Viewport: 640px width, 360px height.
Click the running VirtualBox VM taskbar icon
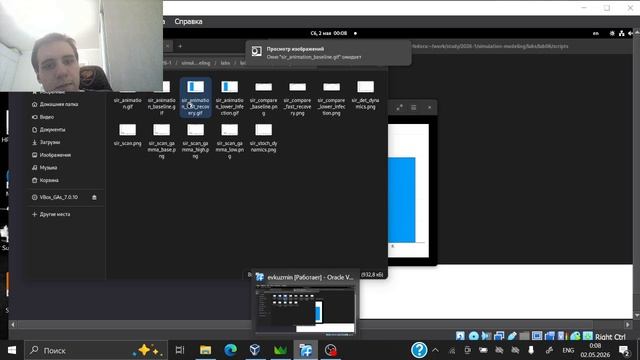click(x=305, y=350)
